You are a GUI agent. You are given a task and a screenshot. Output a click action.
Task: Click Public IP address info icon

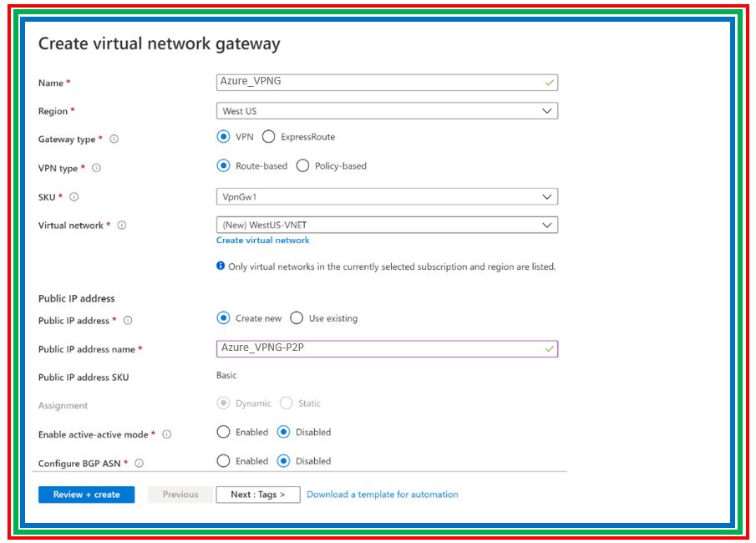[x=128, y=321]
